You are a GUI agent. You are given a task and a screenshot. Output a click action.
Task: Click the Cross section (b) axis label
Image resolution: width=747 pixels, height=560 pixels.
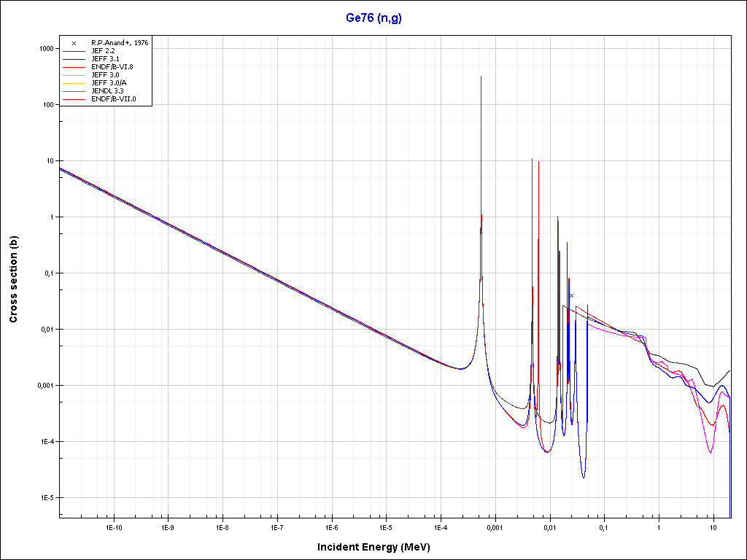(13, 280)
